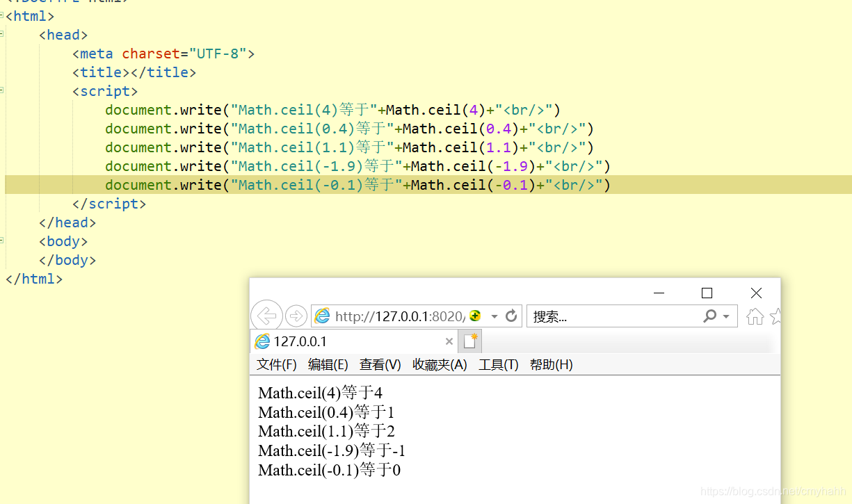Click output text Math.ceil(0.4)等于1
Screen dimensions: 852x504
pyautogui.click(x=326, y=412)
